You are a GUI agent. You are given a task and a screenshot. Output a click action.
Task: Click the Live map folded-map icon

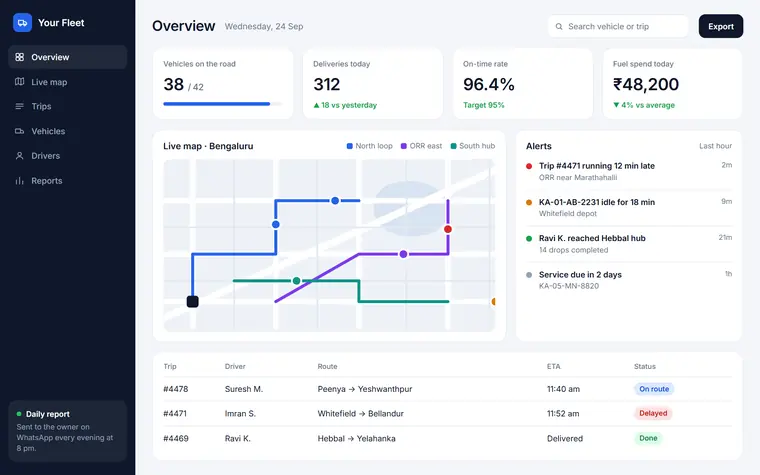click(19, 82)
